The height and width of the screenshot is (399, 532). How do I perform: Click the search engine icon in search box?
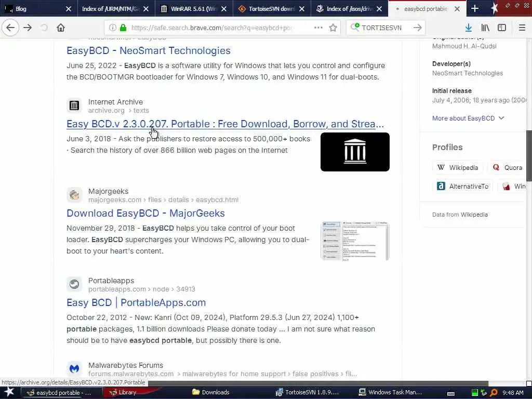pyautogui.click(x=355, y=27)
